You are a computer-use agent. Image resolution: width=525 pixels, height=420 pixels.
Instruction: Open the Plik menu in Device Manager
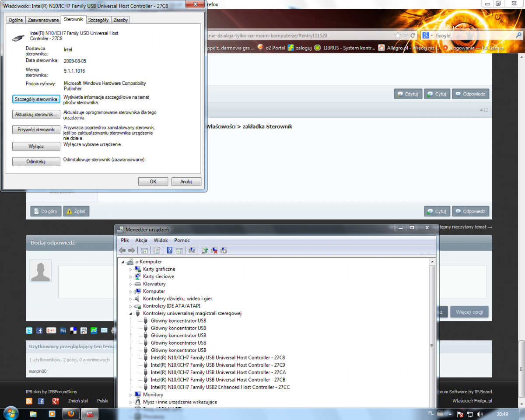pos(125,240)
